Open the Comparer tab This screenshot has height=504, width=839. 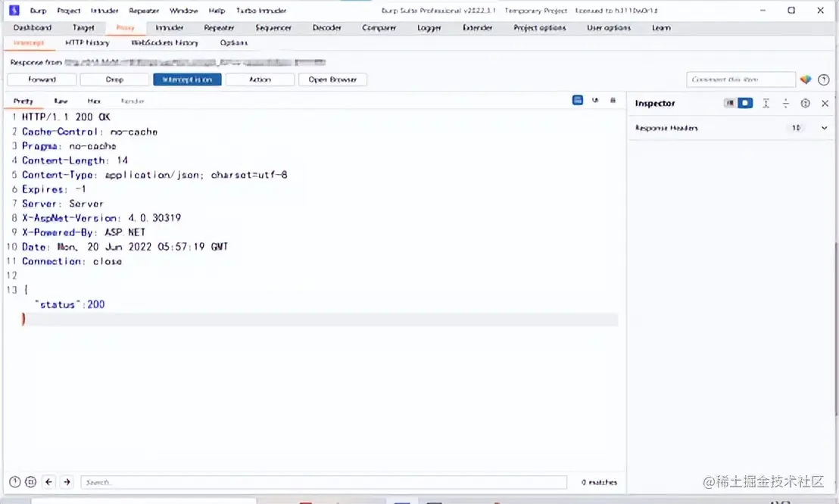379,28
